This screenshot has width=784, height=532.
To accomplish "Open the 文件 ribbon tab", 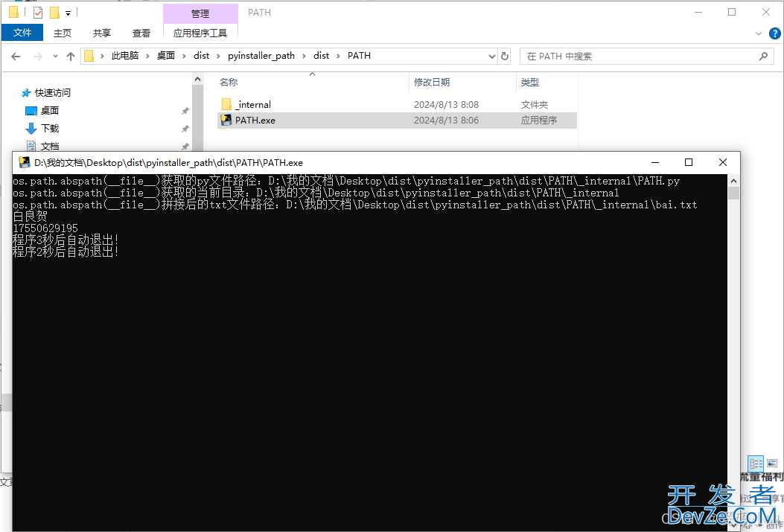I will click(22, 33).
